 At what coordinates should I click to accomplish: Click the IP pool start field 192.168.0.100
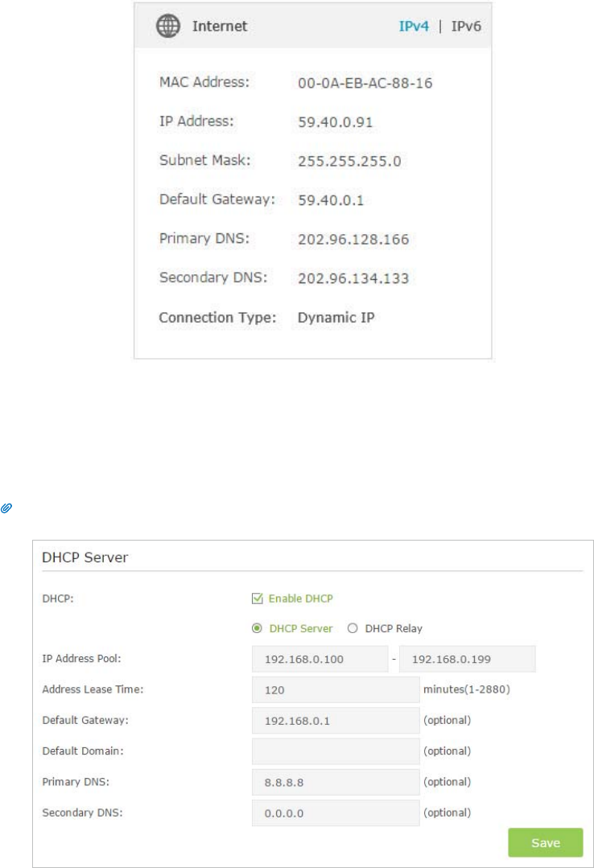tap(320, 659)
